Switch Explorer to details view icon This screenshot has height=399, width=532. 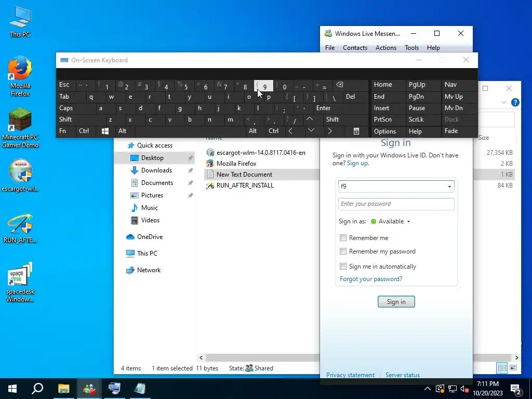(502, 368)
